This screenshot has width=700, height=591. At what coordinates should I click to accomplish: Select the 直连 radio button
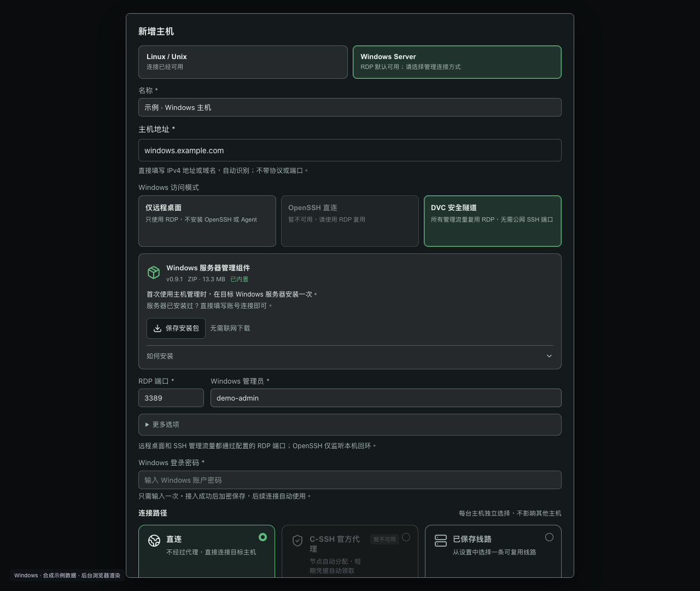[262, 537]
